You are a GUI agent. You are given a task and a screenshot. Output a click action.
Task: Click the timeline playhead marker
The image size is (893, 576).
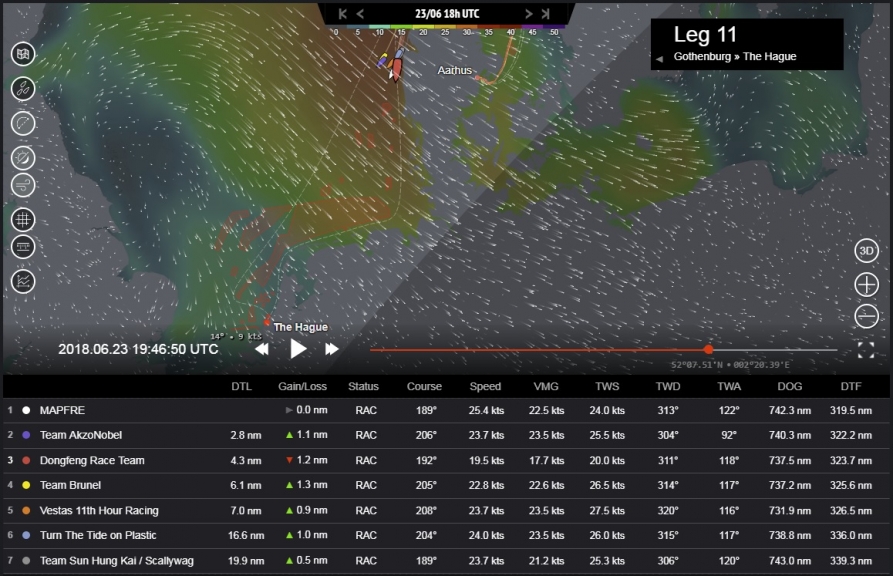pyautogui.click(x=708, y=349)
